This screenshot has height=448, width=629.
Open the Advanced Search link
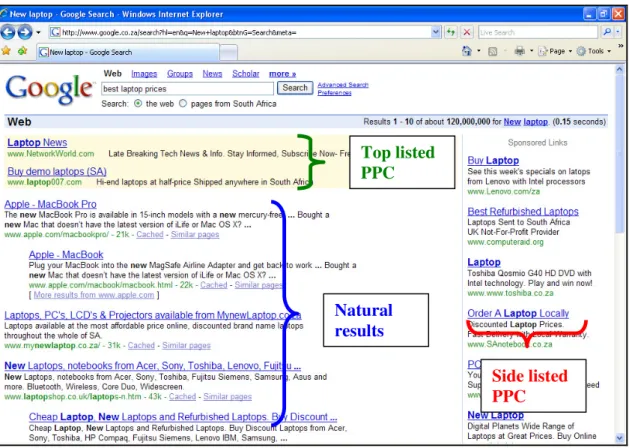(343, 85)
